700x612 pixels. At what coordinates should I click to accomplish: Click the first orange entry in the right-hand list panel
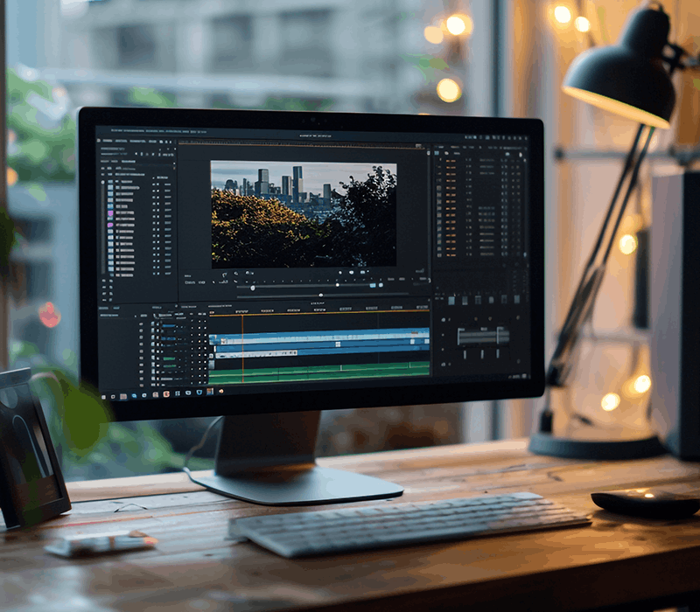[x=451, y=161]
